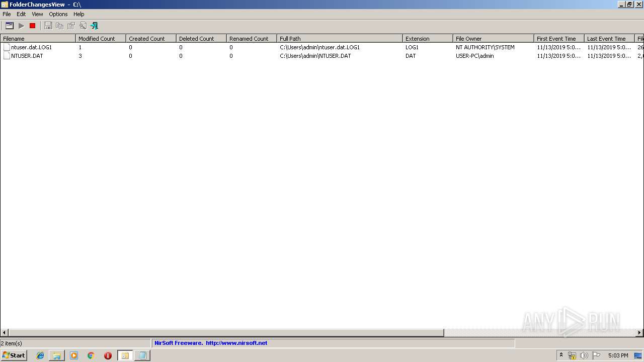Select the notepad taskbar button
This screenshot has height=362, width=644.
point(142,355)
